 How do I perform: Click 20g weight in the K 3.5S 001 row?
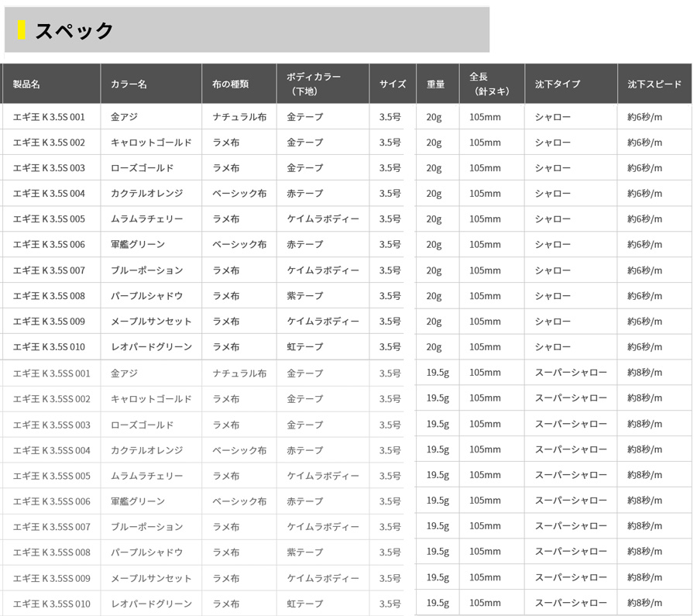[x=434, y=117]
